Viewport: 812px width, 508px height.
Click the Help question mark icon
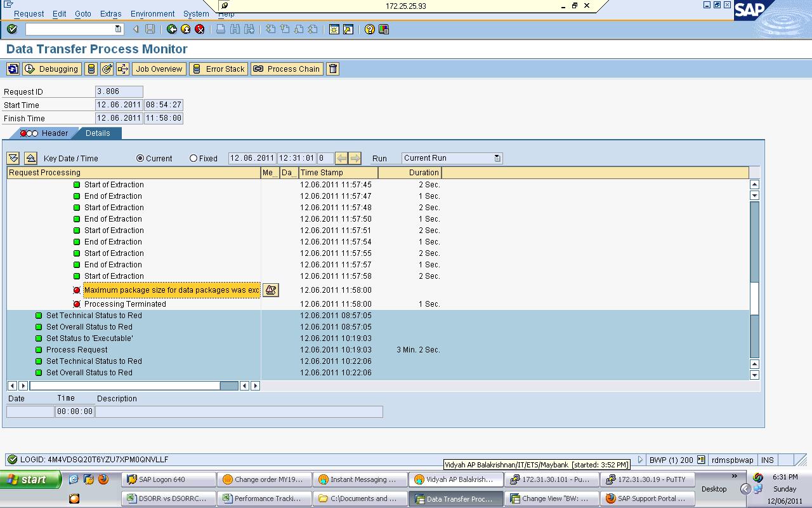[x=370, y=29]
